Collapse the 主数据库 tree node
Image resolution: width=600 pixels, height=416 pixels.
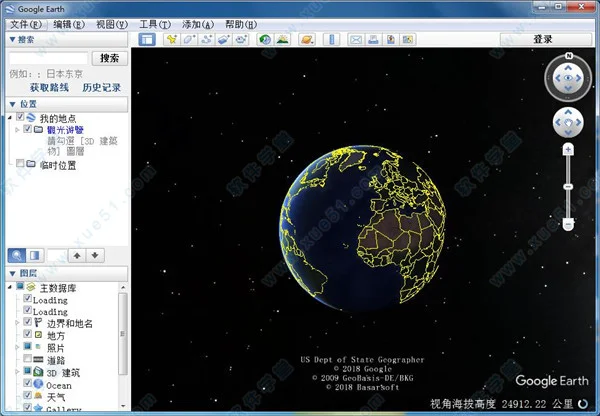pyautogui.click(x=10, y=287)
